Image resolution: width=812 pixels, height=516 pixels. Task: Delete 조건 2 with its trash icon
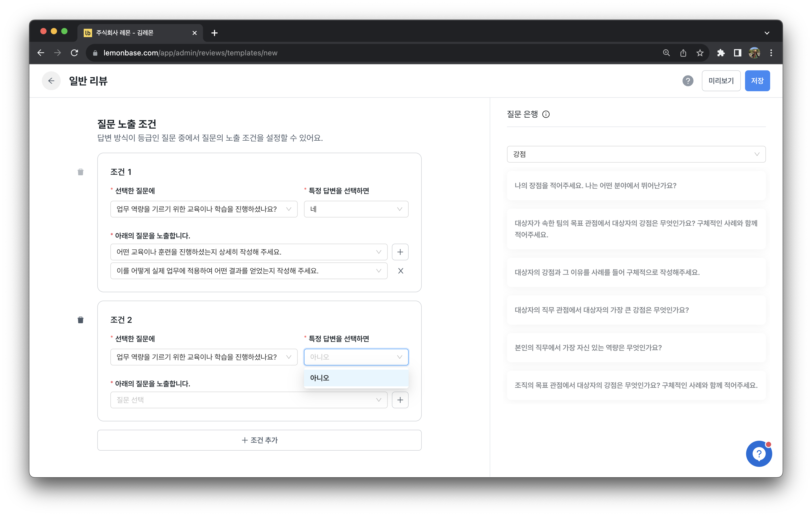coord(80,320)
